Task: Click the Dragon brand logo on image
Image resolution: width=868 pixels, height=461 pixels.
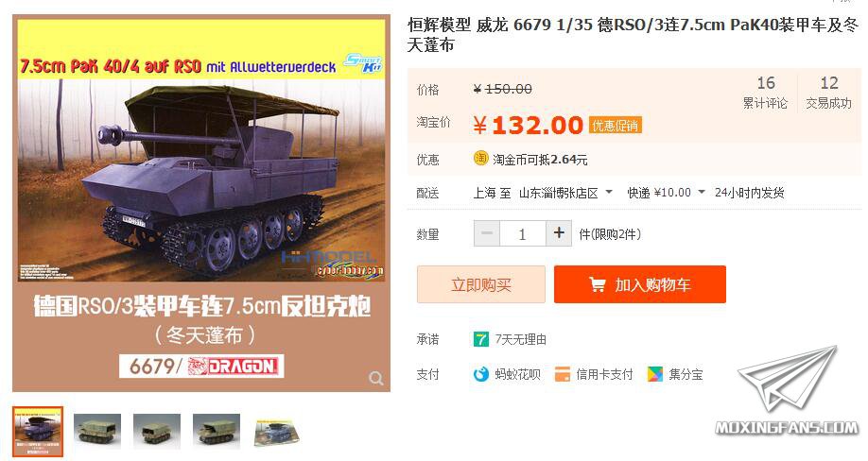Action: pos(233,366)
